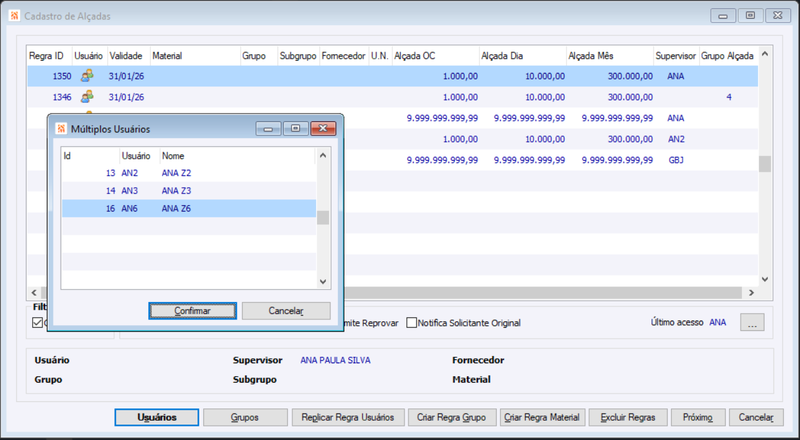Click Replicar Regra Usuários button
This screenshot has width=800, height=440.
coord(348,418)
